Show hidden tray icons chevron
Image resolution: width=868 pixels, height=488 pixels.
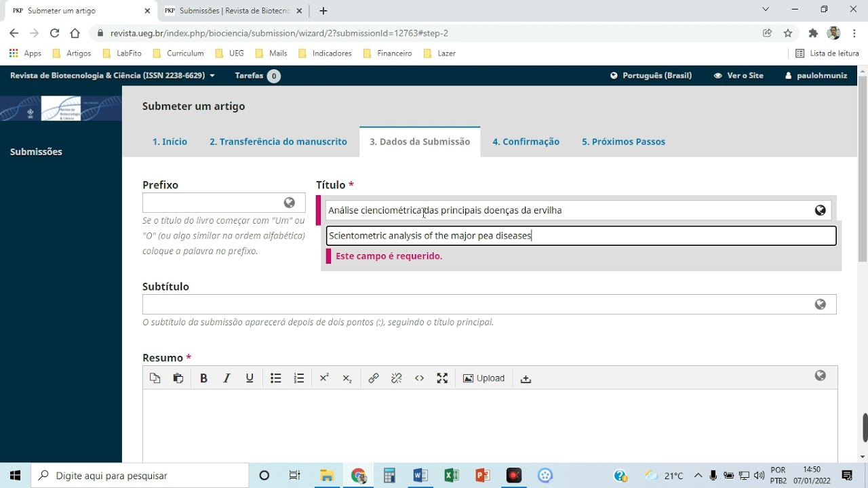(698, 476)
